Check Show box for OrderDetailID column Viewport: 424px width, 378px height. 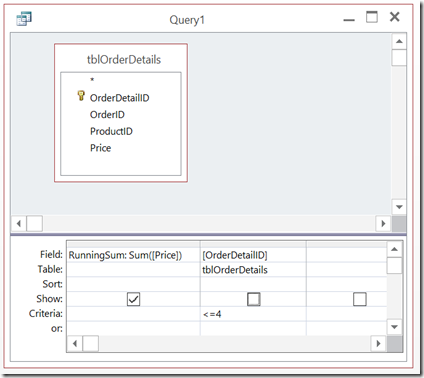[254, 299]
